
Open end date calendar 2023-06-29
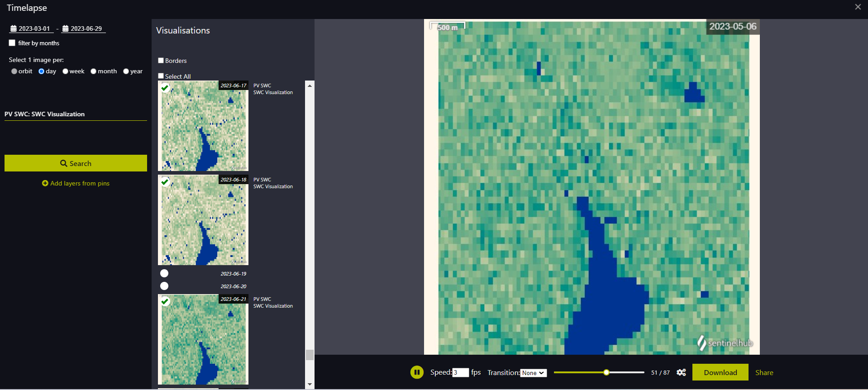65,29
